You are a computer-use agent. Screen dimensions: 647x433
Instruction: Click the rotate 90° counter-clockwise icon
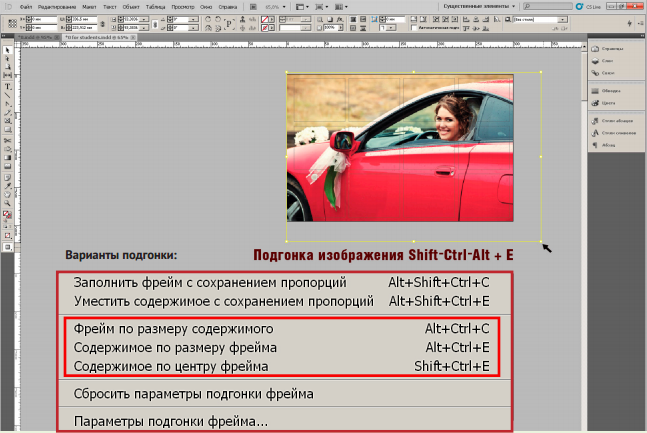[218, 19]
